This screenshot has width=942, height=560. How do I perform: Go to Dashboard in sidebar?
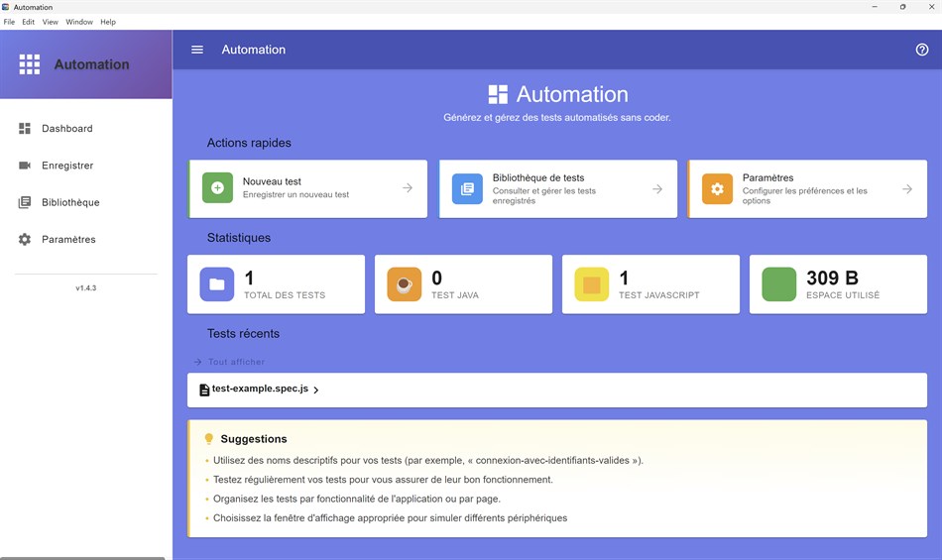(x=67, y=129)
